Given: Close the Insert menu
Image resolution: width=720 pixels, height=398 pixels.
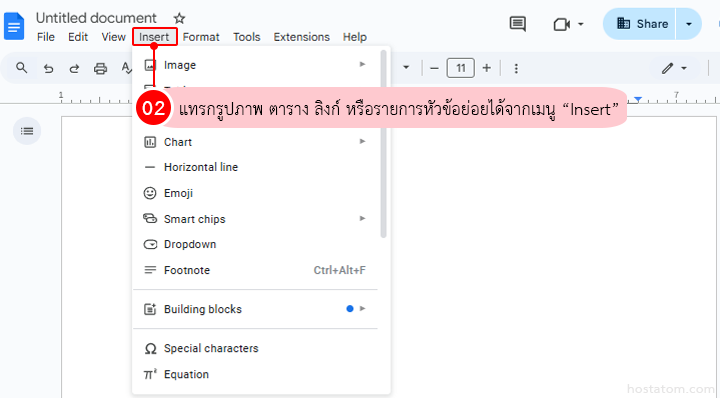Looking at the screenshot, I should click(154, 37).
